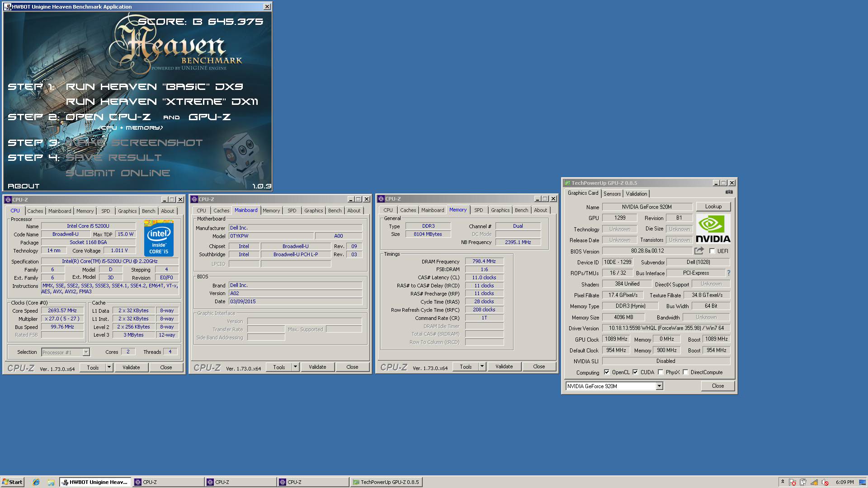Click the memory Size 8104 MBytes value
The height and width of the screenshot is (488, 868).
[x=428, y=234]
